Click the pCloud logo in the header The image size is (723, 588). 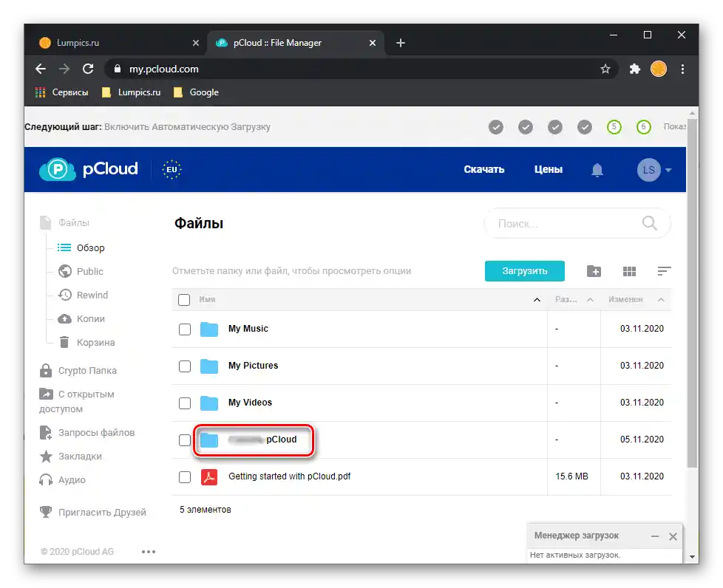(89, 169)
